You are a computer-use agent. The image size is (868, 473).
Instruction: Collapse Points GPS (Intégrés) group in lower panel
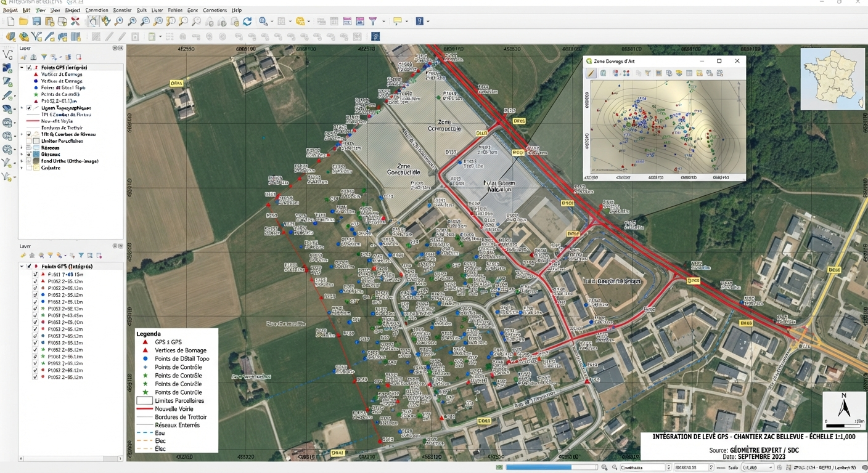pos(22,267)
